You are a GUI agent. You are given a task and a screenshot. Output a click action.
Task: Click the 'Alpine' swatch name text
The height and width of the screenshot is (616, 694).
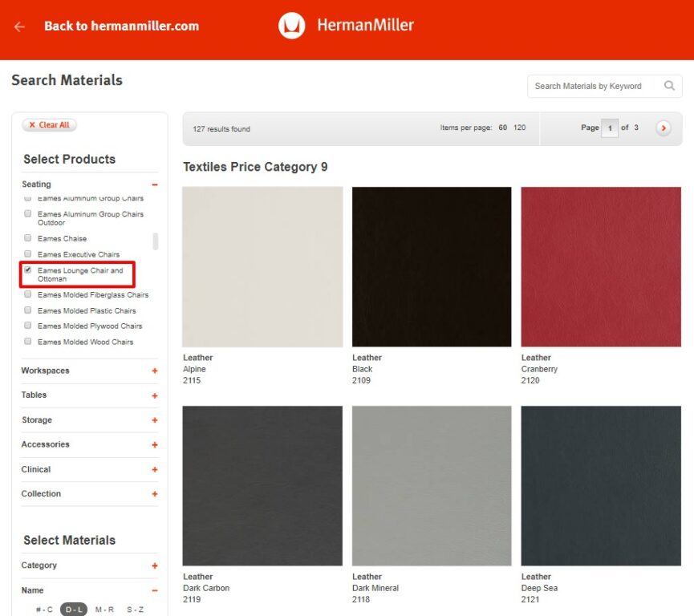[x=194, y=369]
